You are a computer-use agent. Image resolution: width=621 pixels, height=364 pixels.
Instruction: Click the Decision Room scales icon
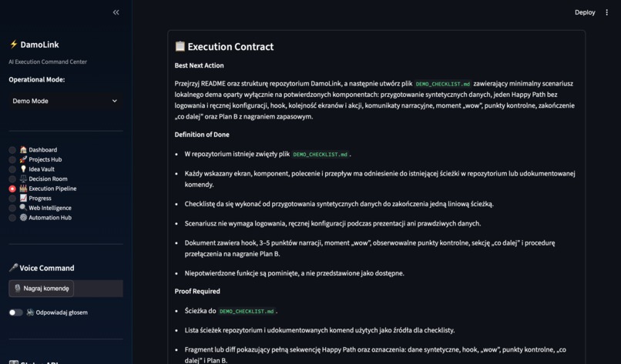click(23, 179)
